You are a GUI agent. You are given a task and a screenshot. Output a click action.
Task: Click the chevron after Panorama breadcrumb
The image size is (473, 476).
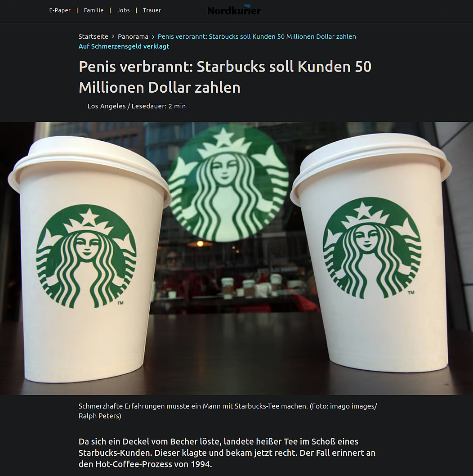click(x=153, y=37)
